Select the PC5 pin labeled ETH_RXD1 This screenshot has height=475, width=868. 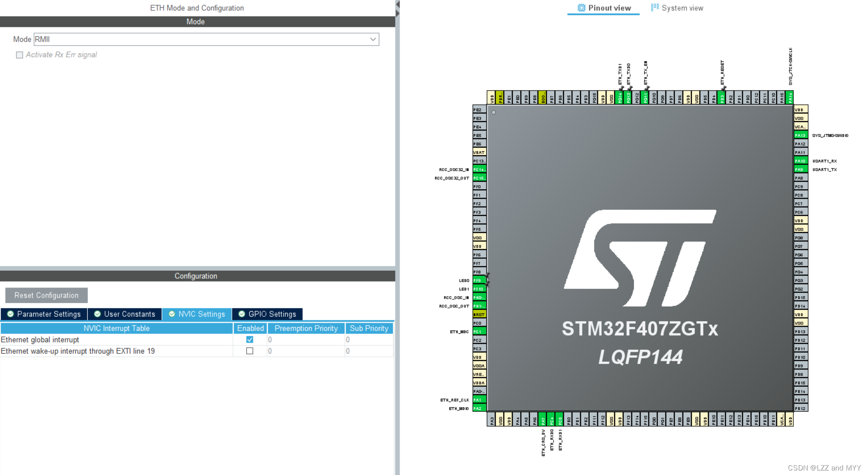point(560,419)
